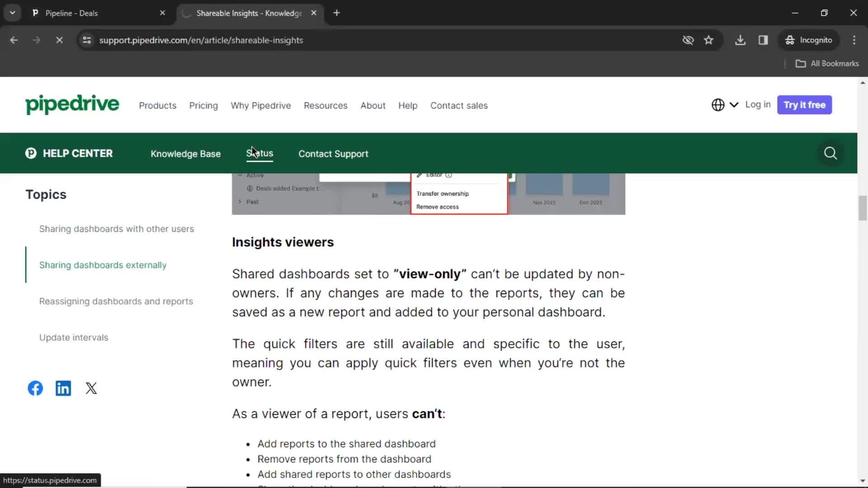Viewport: 868px width, 488px height.
Task: Open the Resources menu
Action: pyautogui.click(x=325, y=106)
